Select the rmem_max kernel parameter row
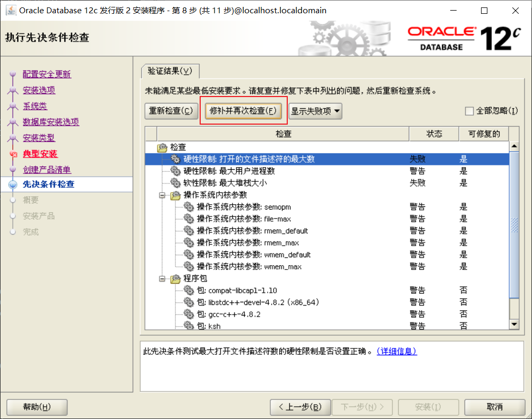The height and width of the screenshot is (419, 532). [327, 243]
